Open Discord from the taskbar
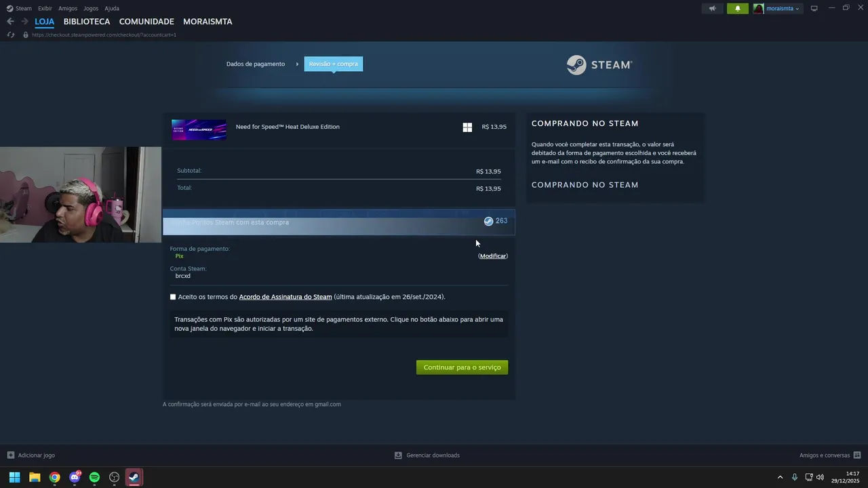Image resolution: width=868 pixels, height=488 pixels. pyautogui.click(x=75, y=477)
